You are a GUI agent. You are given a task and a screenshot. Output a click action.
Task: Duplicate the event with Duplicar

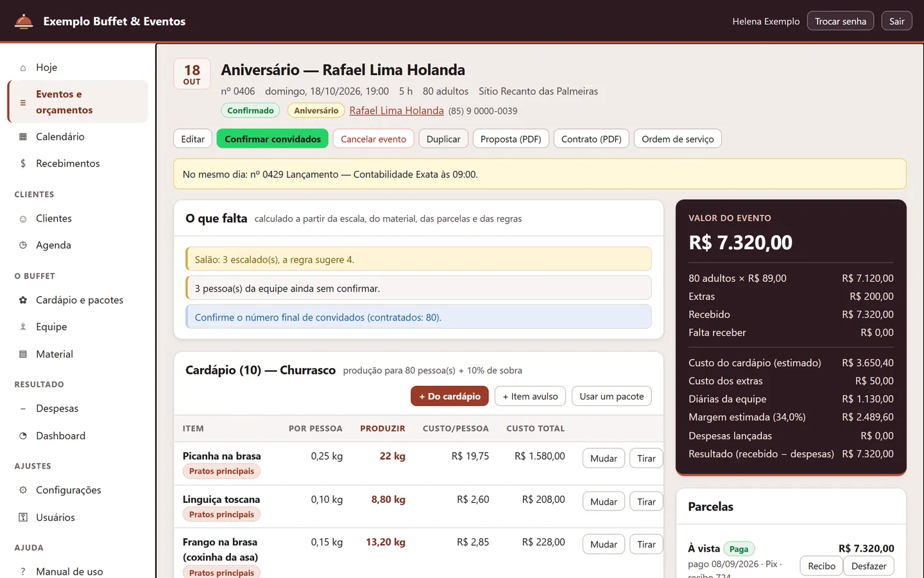443,139
